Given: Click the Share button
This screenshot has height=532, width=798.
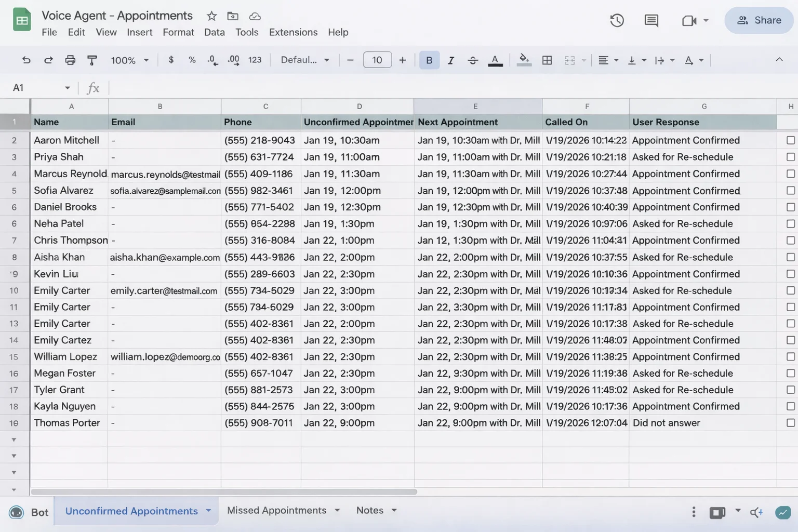Looking at the screenshot, I should pyautogui.click(x=759, y=20).
